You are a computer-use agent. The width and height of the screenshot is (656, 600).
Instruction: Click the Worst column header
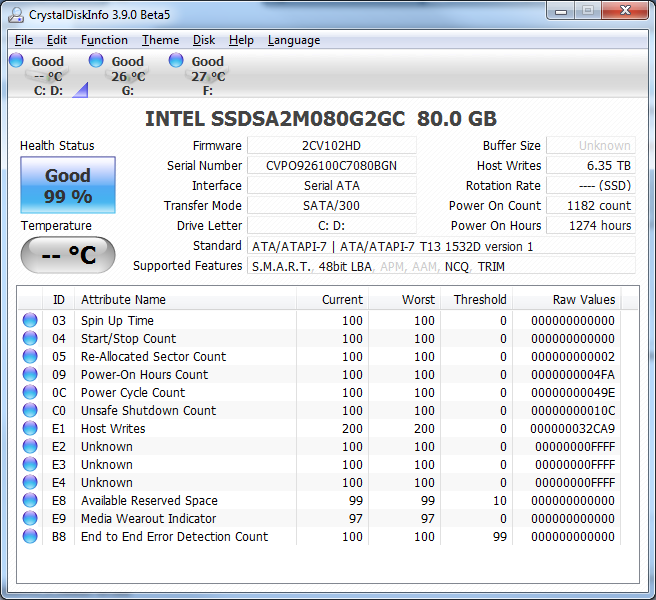pos(405,300)
